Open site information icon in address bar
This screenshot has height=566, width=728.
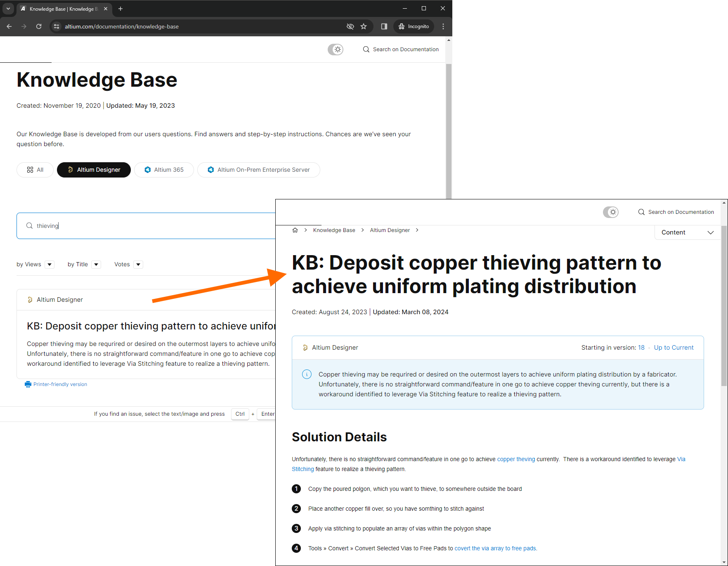(57, 26)
